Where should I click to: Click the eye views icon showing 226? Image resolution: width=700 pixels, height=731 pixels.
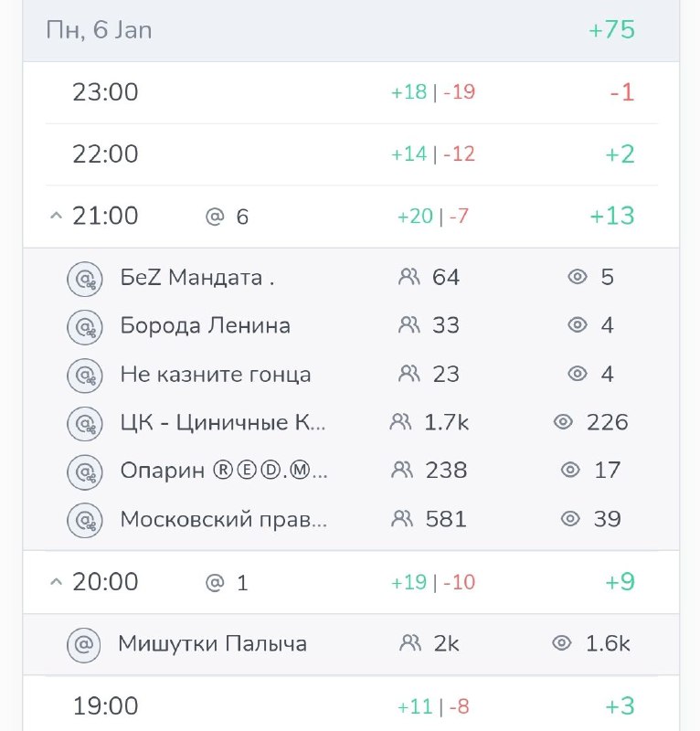[x=563, y=422]
